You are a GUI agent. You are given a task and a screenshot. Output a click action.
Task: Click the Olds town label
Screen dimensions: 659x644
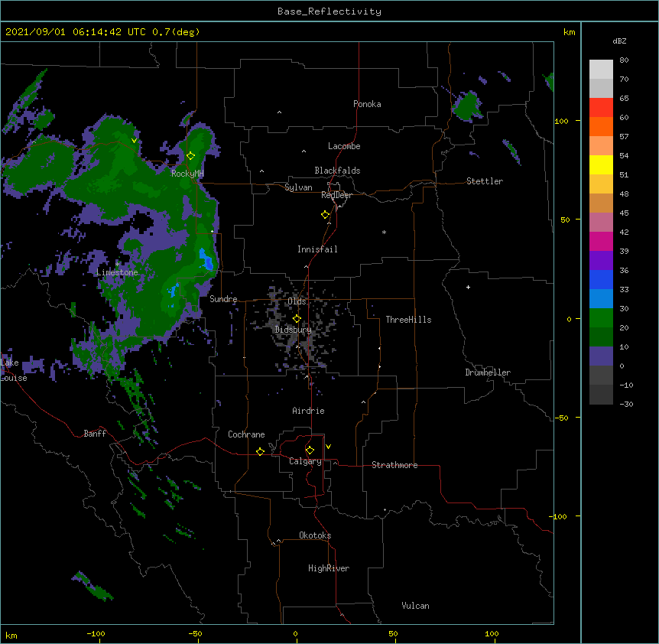coord(297,301)
